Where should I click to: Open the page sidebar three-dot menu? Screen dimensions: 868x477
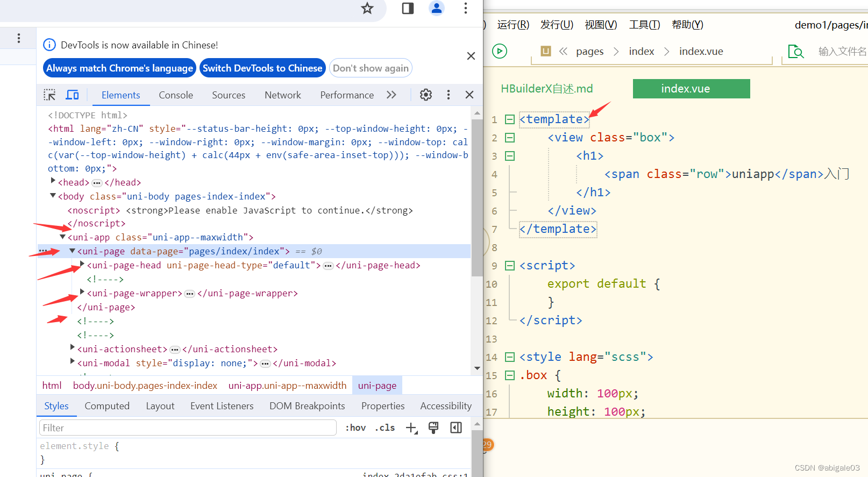[x=19, y=38]
